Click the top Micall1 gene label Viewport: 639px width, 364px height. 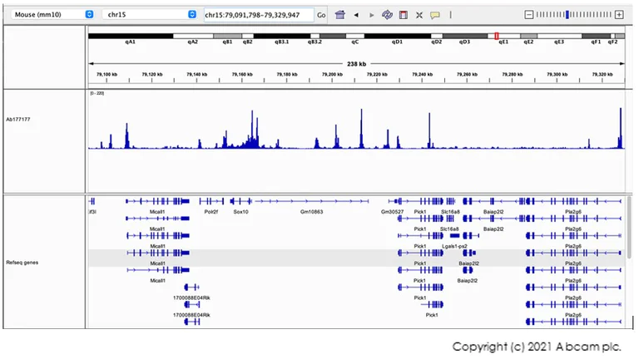[x=157, y=212]
